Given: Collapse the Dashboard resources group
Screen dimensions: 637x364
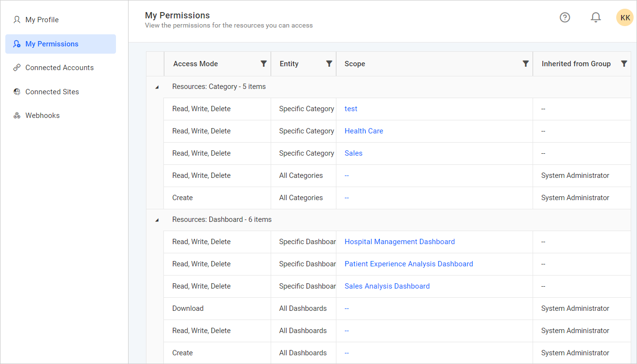Looking at the screenshot, I should (156, 219).
